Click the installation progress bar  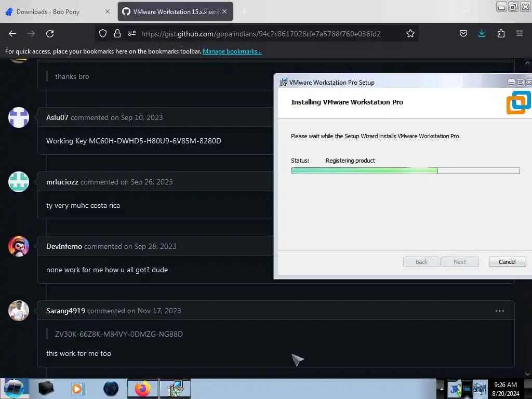(405, 170)
